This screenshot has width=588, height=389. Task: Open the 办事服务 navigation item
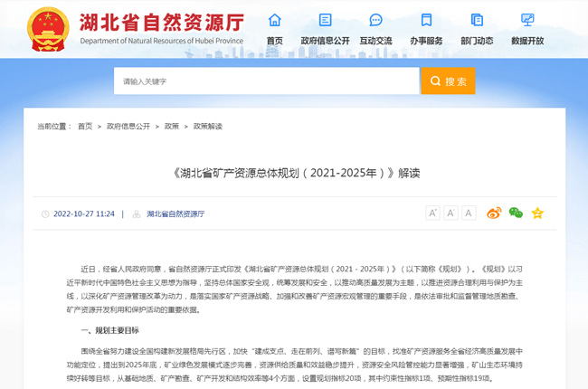pos(426,21)
